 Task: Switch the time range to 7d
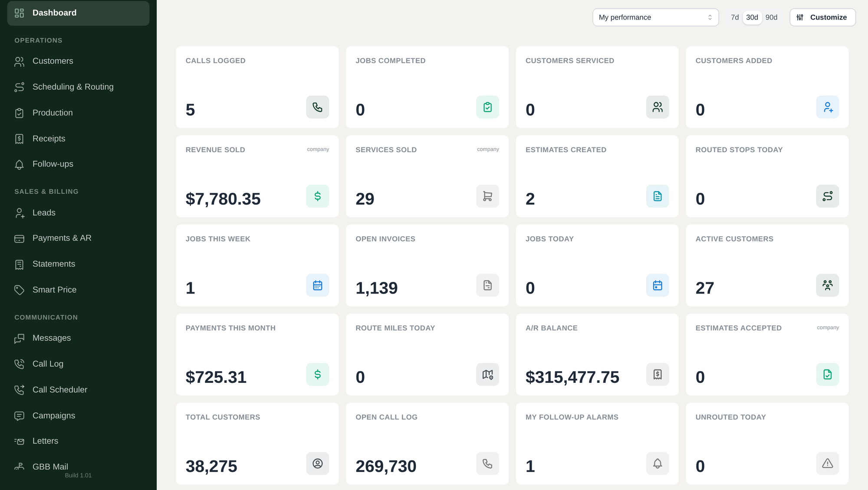(x=735, y=17)
